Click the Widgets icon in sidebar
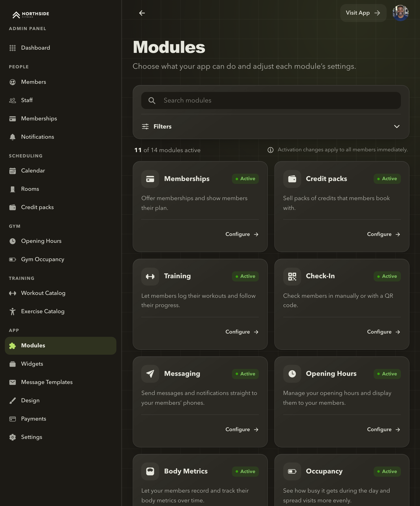The width and height of the screenshot is (420, 506). 13,364
